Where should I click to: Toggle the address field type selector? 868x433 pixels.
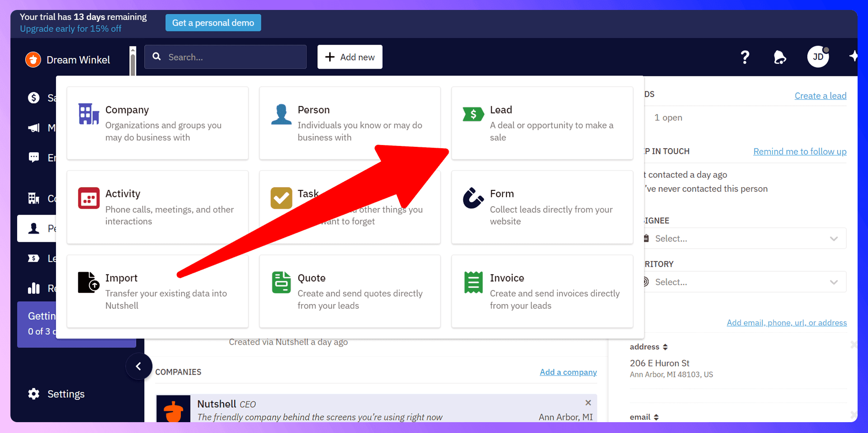tap(649, 347)
